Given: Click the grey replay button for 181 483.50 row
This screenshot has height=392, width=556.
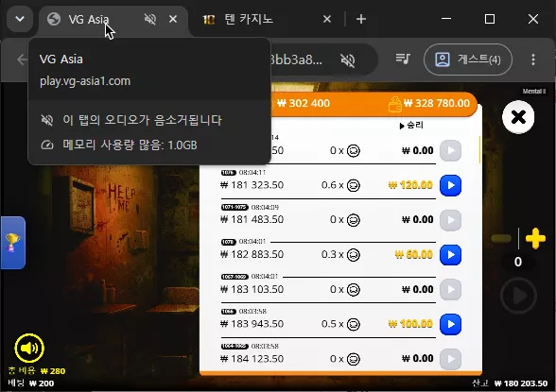Looking at the screenshot, I should [x=451, y=220].
